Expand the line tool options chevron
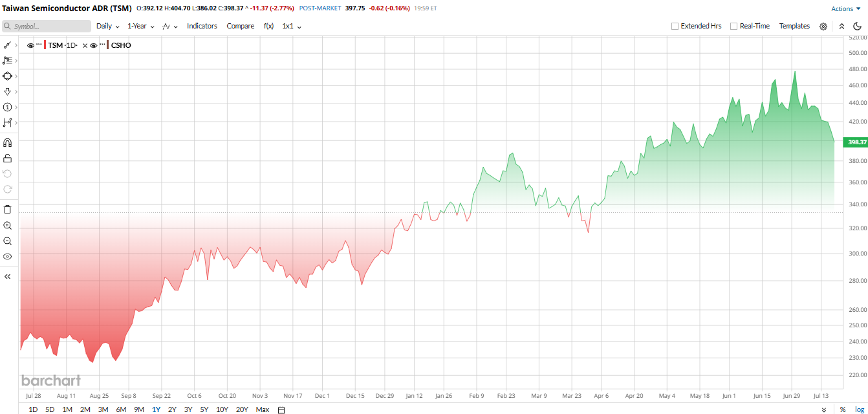Image resolution: width=868 pixels, height=414 pixels. click(16, 45)
